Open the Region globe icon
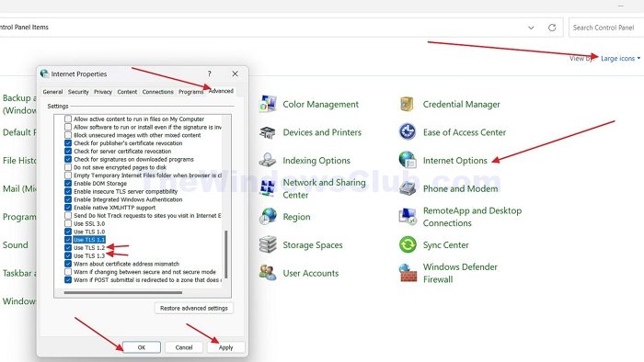 tap(268, 217)
